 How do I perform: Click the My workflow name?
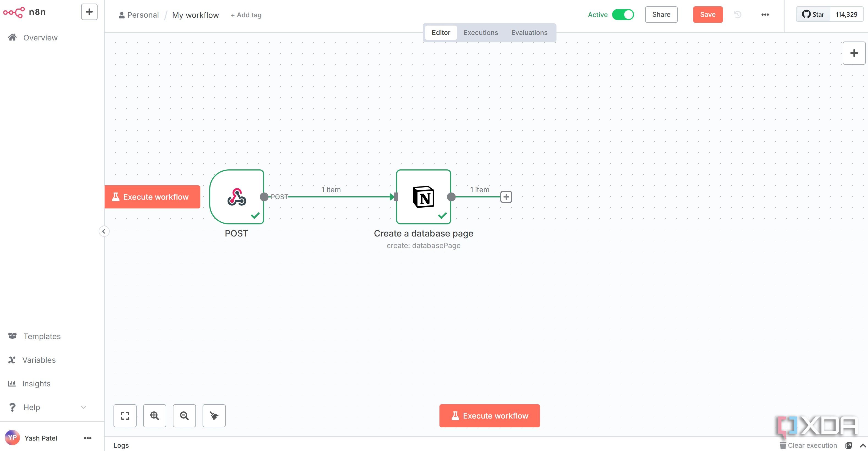click(195, 15)
